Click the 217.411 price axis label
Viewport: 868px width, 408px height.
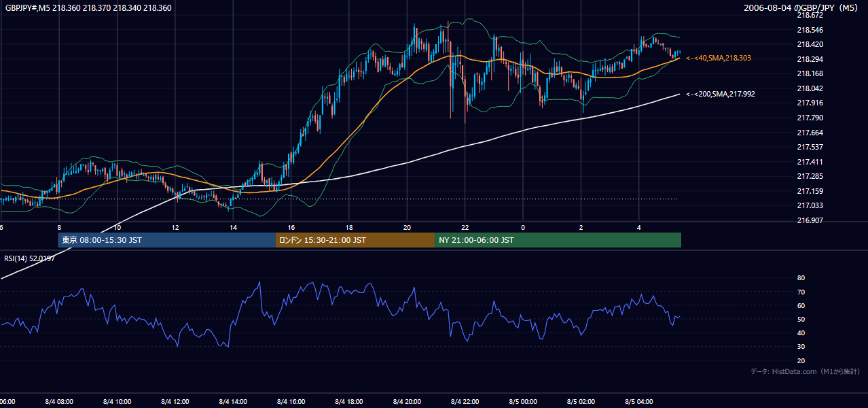809,162
